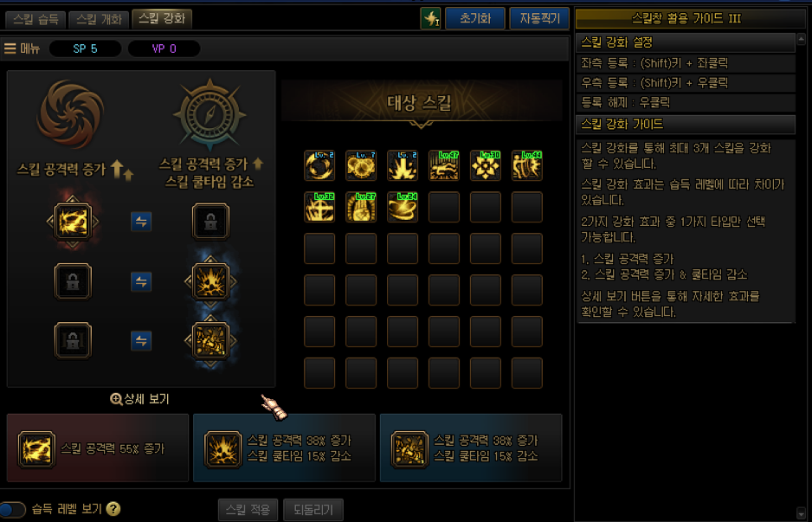Switch to the 스킬 습득 tab
Image resolution: width=812 pixels, height=522 pixels.
pos(35,20)
